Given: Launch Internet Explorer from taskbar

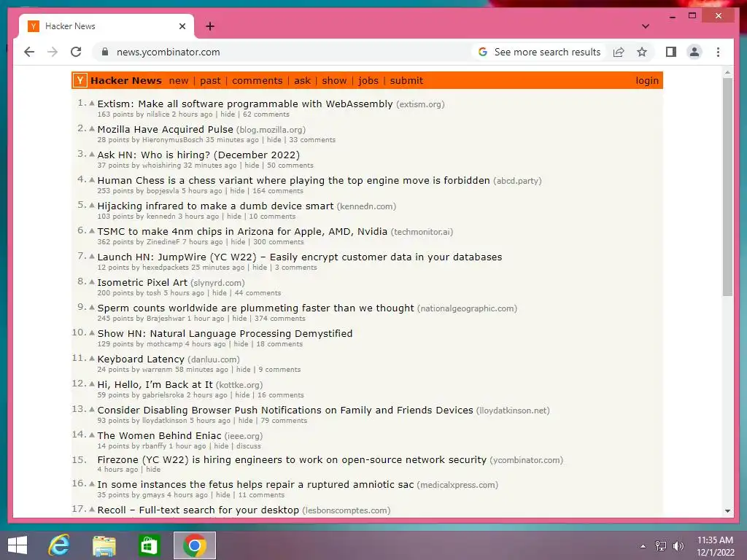Looking at the screenshot, I should pos(59,545).
